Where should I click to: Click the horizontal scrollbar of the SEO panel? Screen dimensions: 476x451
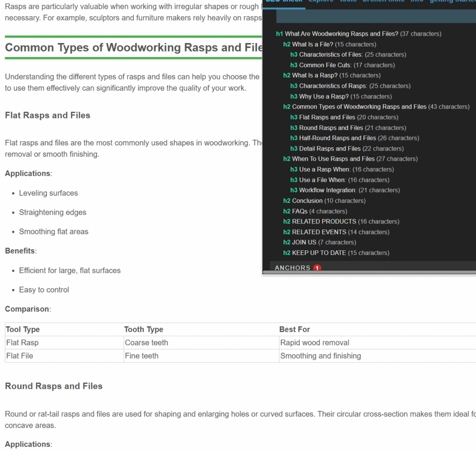369,272
